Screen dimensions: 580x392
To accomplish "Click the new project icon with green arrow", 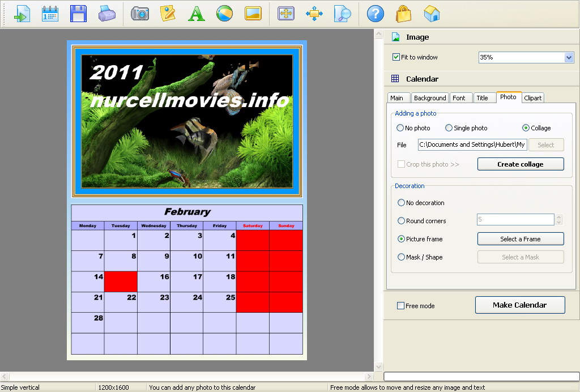I will 22,14.
